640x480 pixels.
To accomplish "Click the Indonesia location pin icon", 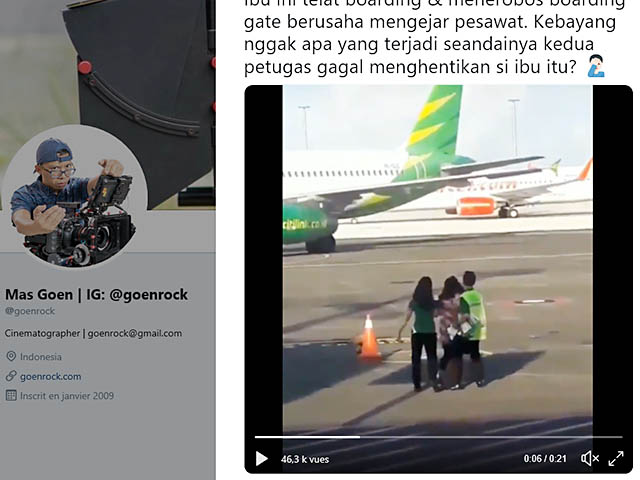I will [11, 356].
